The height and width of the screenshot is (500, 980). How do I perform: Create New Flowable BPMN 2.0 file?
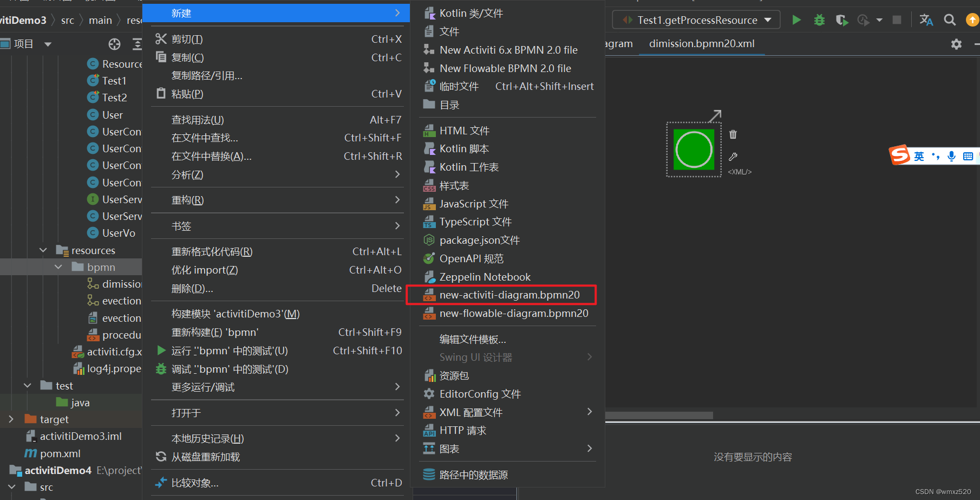(x=507, y=68)
